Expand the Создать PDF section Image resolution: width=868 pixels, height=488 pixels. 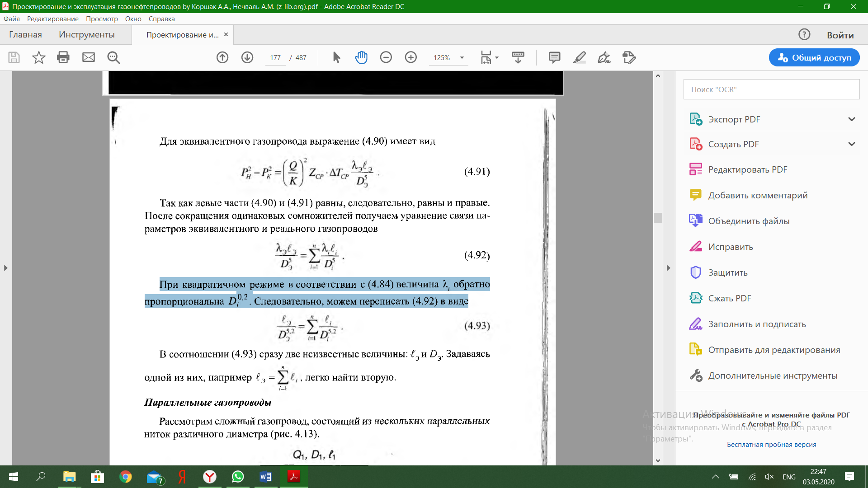pos(852,144)
